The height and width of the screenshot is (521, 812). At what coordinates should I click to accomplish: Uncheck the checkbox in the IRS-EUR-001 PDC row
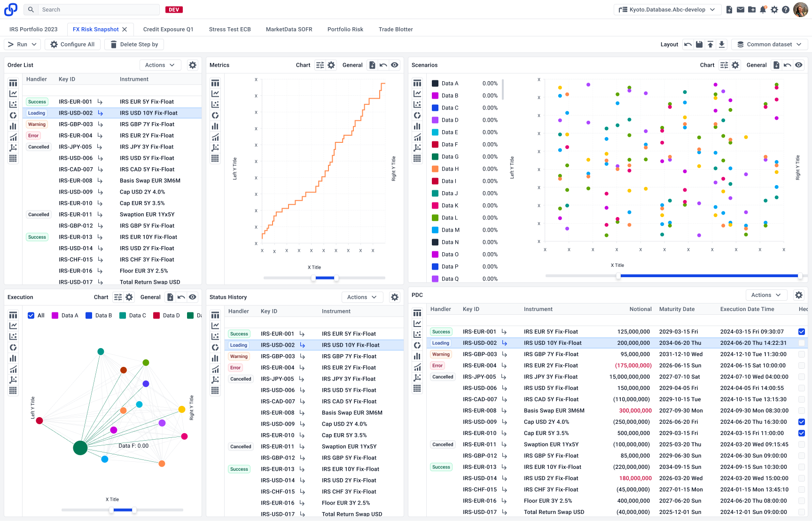coord(802,332)
